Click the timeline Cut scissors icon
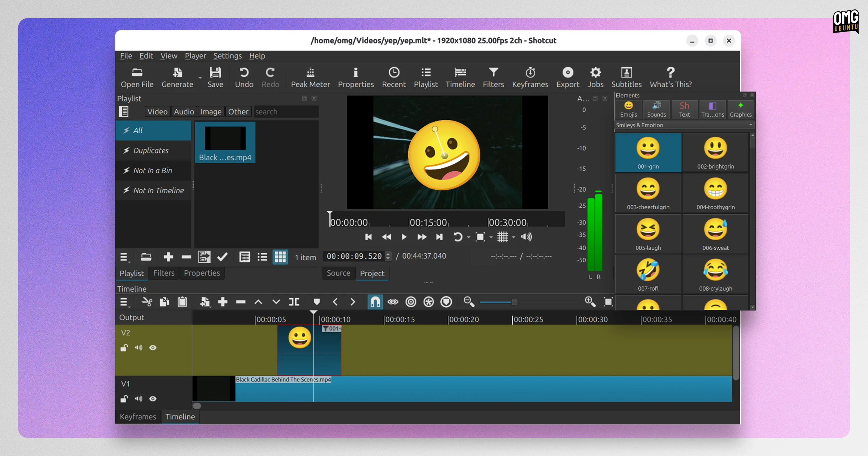 pos(147,302)
